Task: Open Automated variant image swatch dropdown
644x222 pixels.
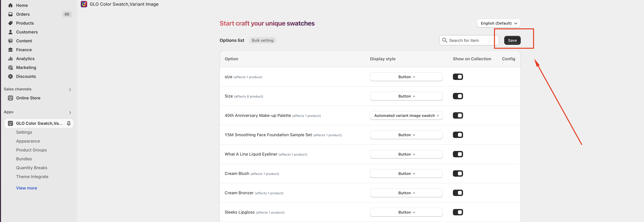Action: click(x=406, y=115)
